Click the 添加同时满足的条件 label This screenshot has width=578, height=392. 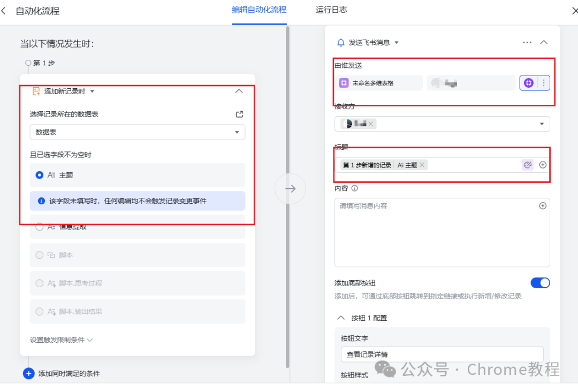69,374
